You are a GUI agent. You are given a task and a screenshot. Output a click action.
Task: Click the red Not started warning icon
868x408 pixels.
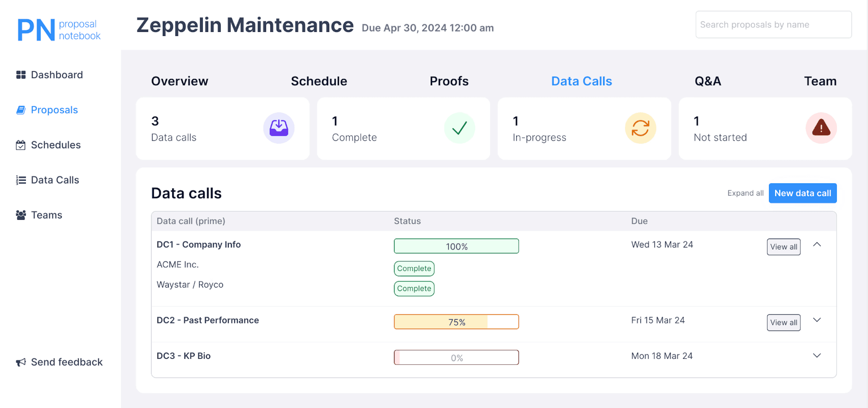tap(821, 128)
